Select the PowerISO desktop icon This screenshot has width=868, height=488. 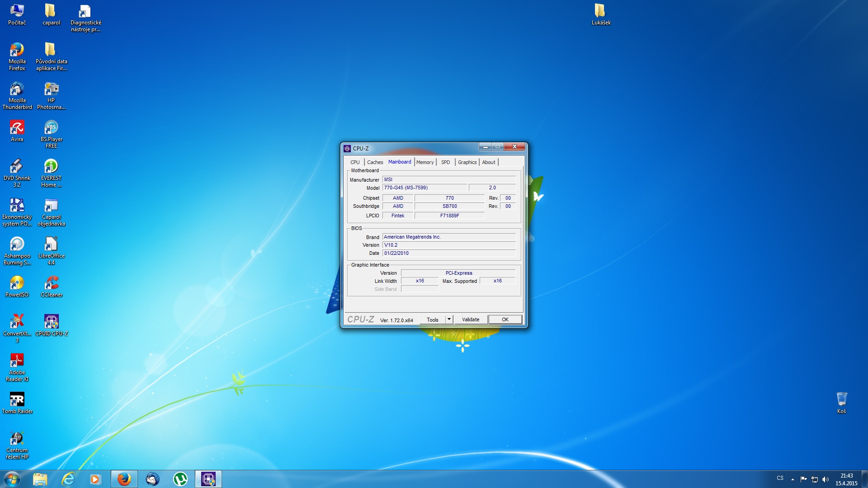(17, 286)
